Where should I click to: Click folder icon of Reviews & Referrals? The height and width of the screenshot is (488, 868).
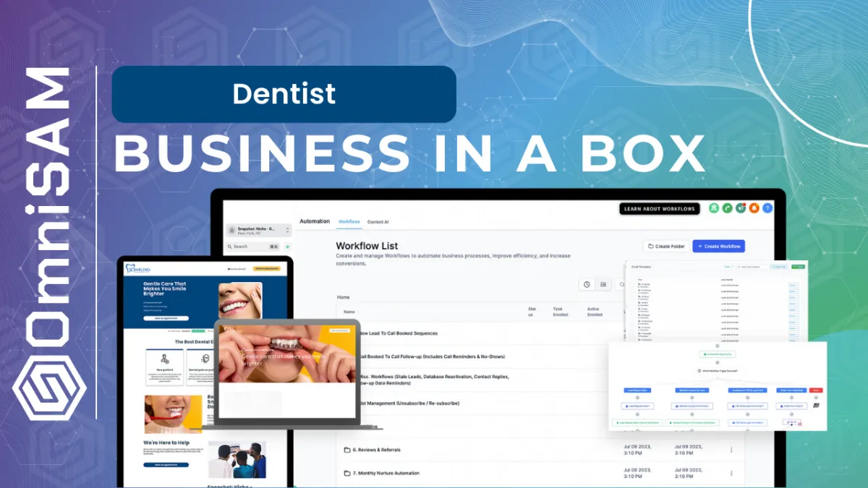pos(347,450)
